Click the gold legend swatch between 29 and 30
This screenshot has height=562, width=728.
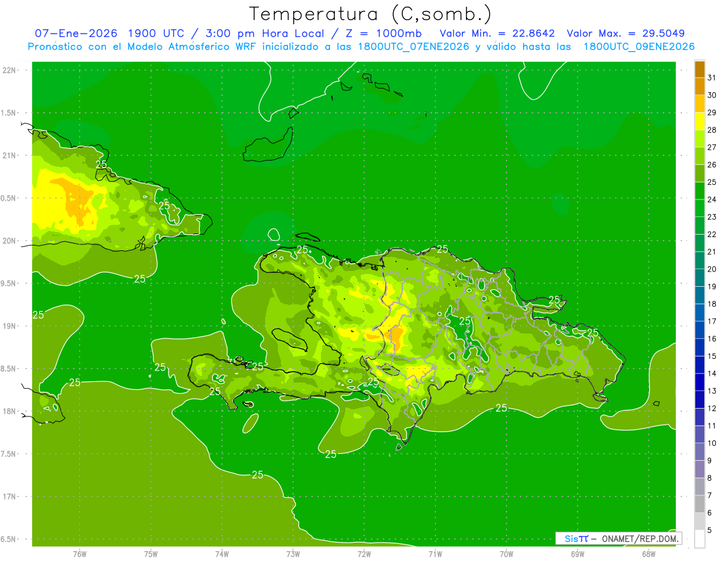(699, 104)
